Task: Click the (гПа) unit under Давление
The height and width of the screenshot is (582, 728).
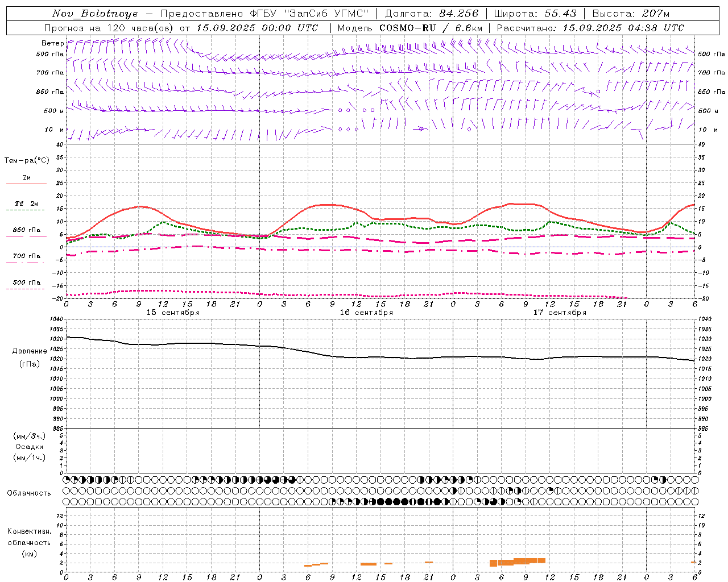Action: (x=30, y=364)
